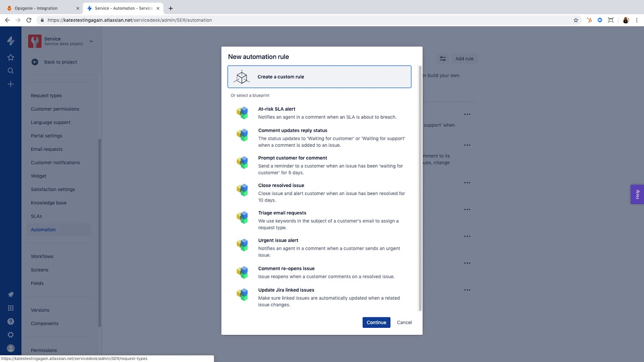Bookmark this page with star icon

tap(576, 20)
